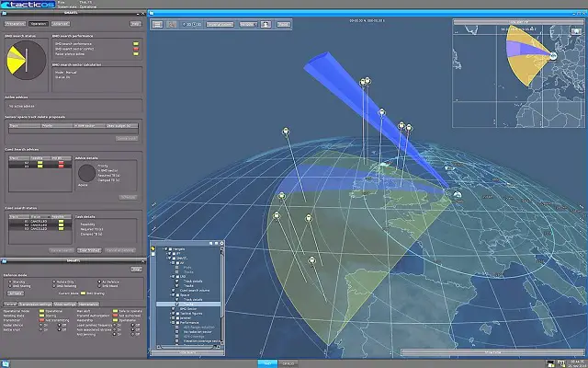The height and width of the screenshot is (368, 588).
Task: Select the Standby defence mode radio button
Action: (x=8, y=282)
